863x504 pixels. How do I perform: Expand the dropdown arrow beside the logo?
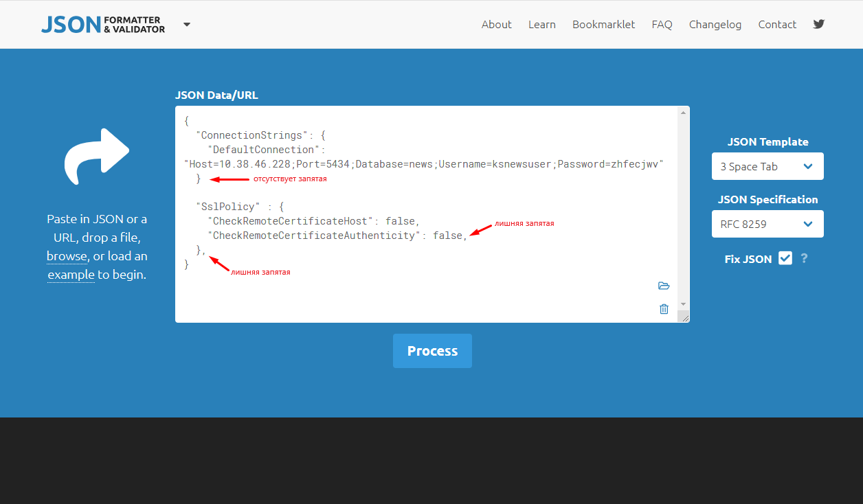[187, 25]
